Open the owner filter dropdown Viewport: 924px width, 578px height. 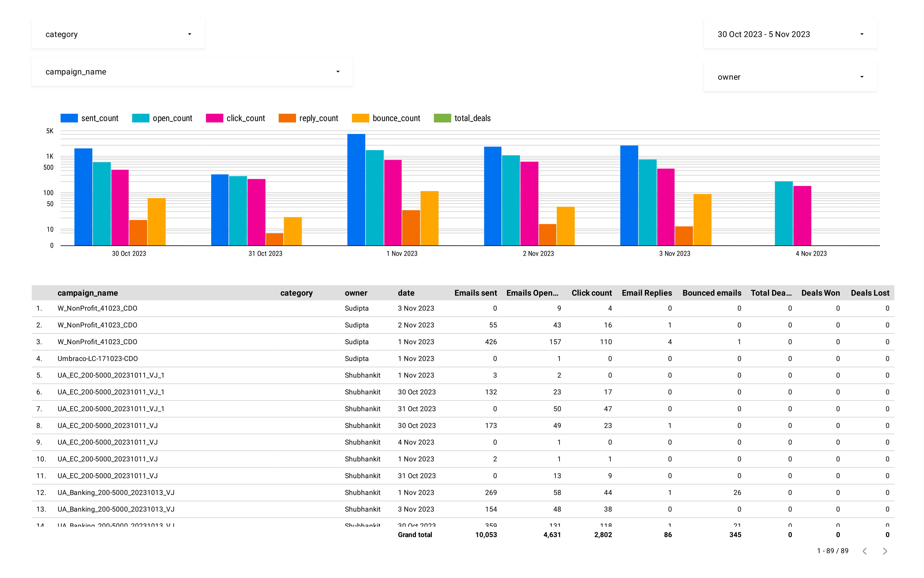(x=789, y=77)
